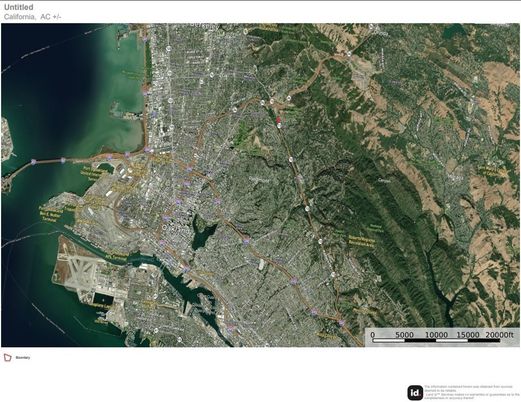Click the 0 label on the scale bar
Viewport: 521px width, 402px height.
373,335
